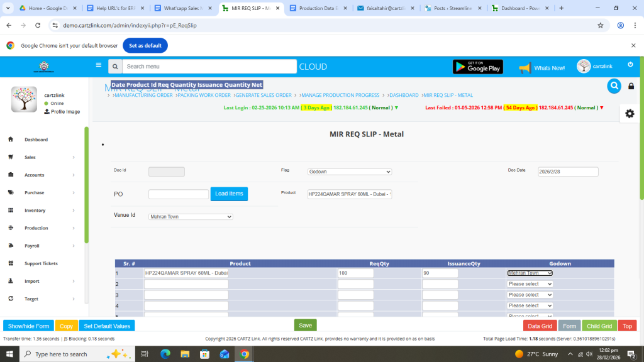
Task: Click the blue round search icon
Action: coord(614,86)
